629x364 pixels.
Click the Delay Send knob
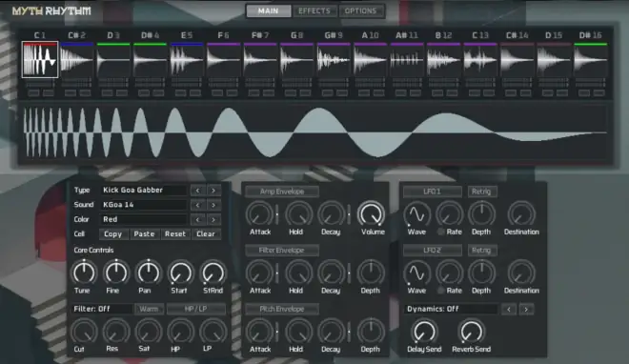coord(424,332)
